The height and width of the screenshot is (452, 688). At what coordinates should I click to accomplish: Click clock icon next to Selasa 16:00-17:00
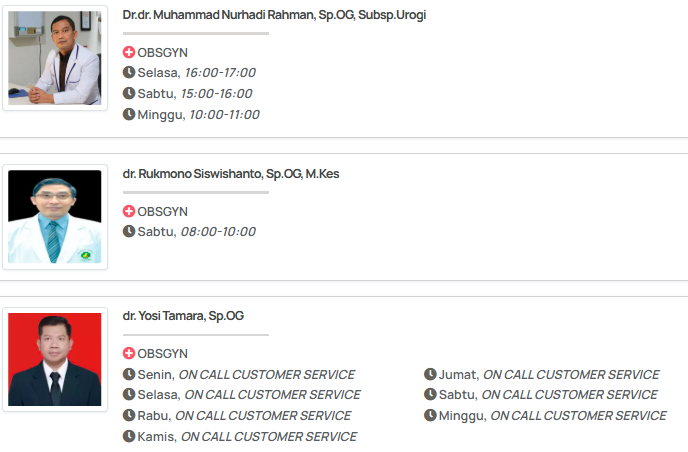(129, 72)
